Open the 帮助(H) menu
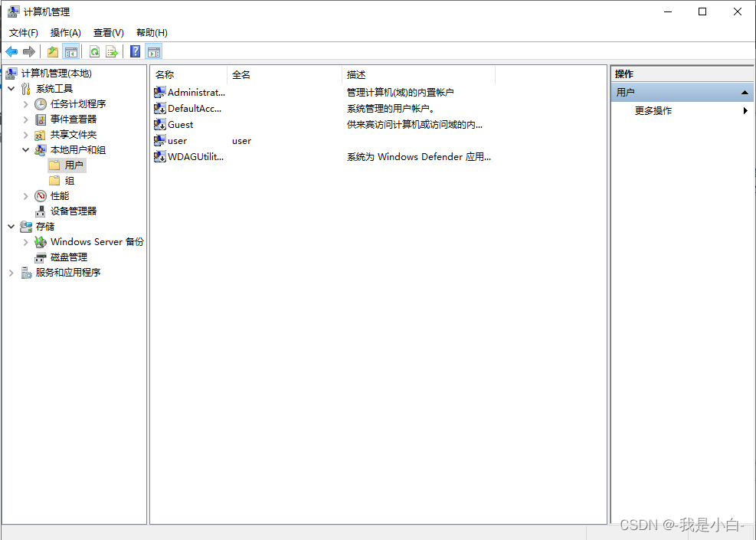 click(x=152, y=32)
